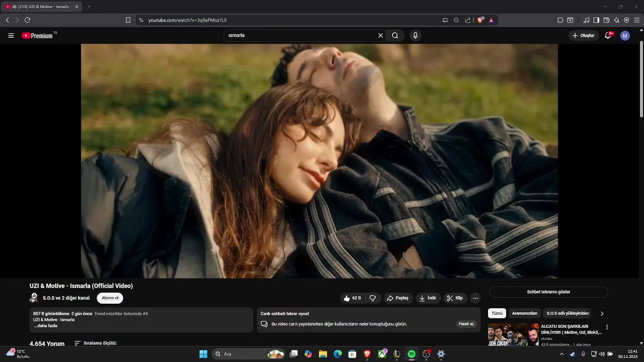644x362 pixels.
Task: Show more filter chips with right arrow
Action: click(x=602, y=314)
